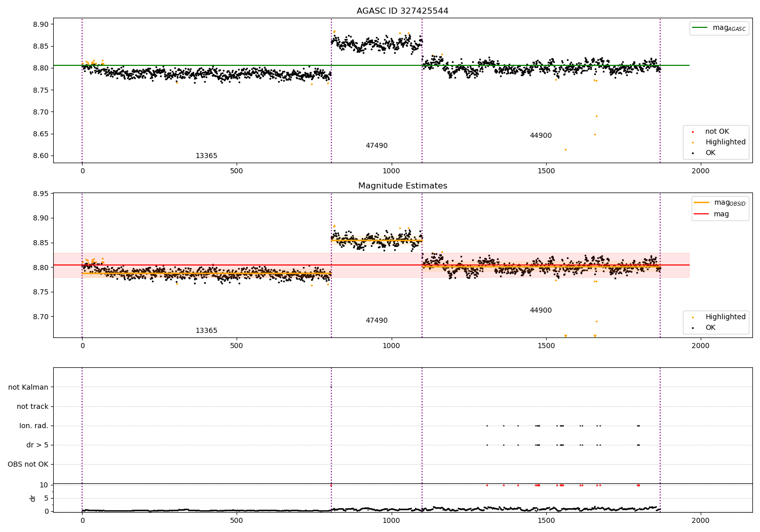Click obsid label "47490" in top plot

coord(376,146)
